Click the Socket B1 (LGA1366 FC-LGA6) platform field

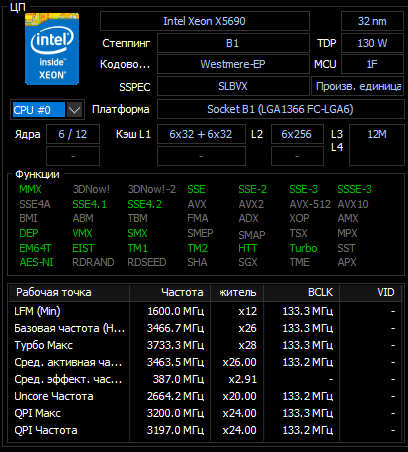point(280,109)
